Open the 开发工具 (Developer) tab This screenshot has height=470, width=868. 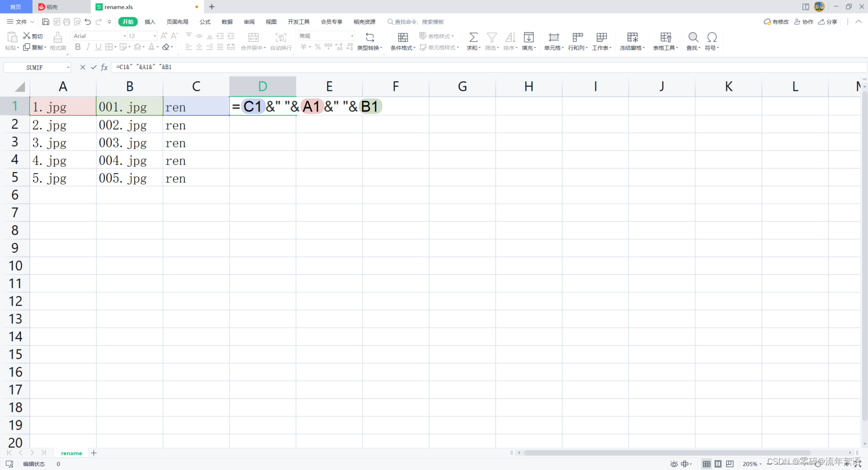point(298,22)
